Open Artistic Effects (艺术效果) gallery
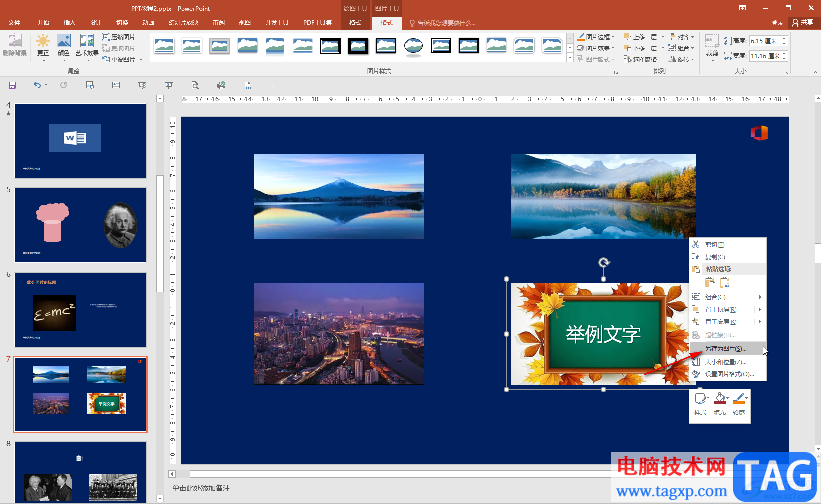 click(87, 46)
